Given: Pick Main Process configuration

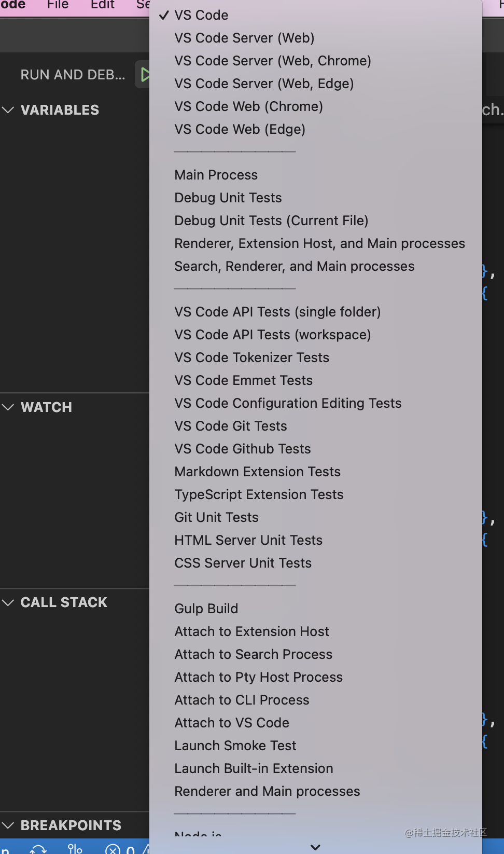Looking at the screenshot, I should click(x=315, y=175).
